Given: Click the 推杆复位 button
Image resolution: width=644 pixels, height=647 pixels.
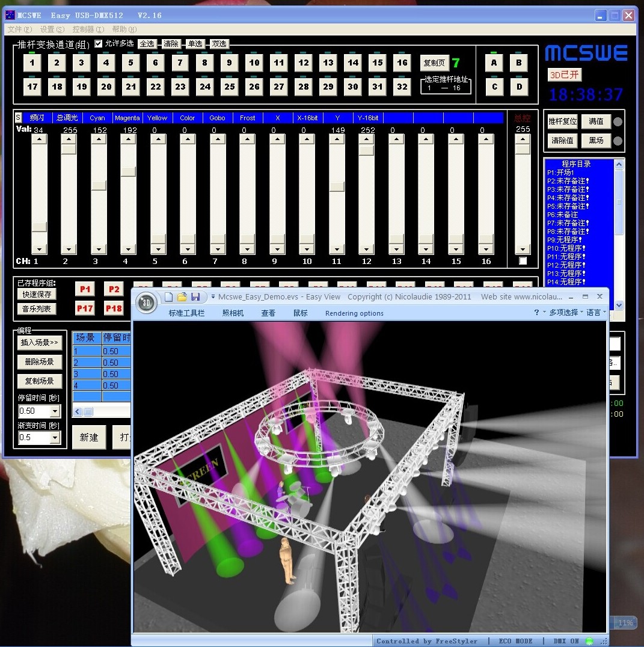Looking at the screenshot, I should [x=562, y=121].
